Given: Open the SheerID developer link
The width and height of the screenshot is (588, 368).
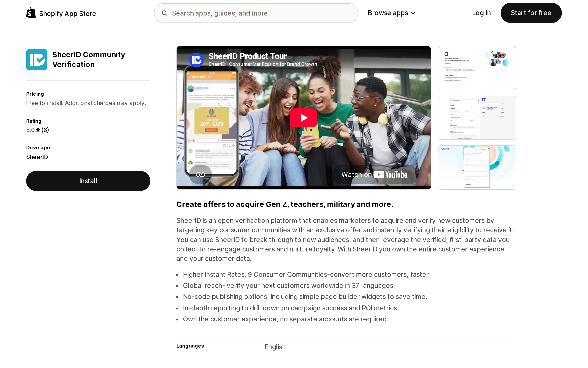Looking at the screenshot, I should point(37,157).
